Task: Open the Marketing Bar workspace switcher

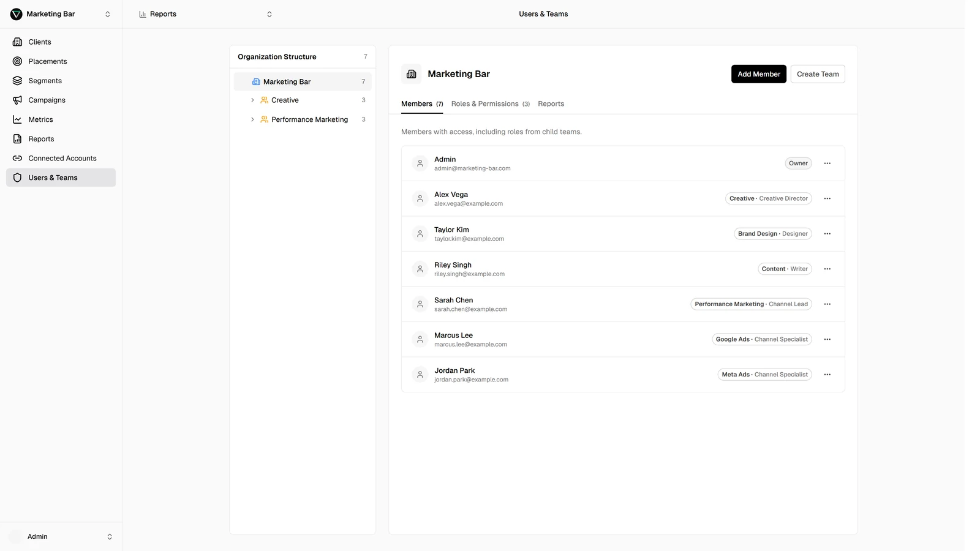Action: [x=61, y=14]
